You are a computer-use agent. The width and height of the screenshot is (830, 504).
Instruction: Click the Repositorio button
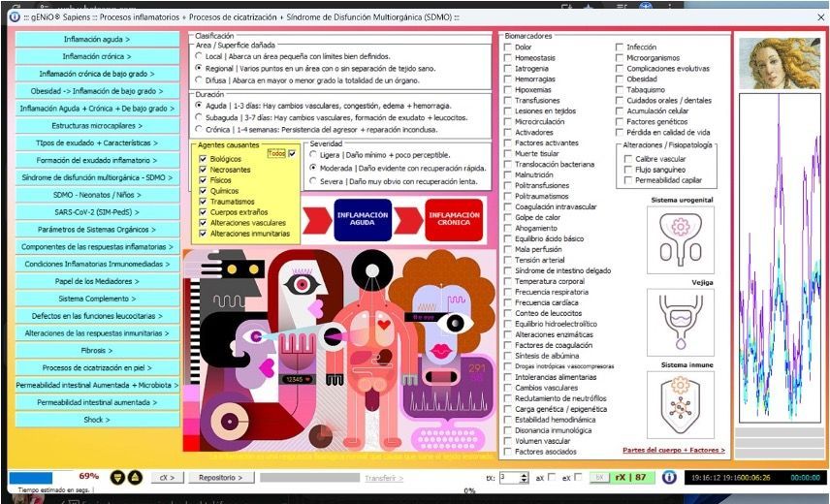point(220,477)
